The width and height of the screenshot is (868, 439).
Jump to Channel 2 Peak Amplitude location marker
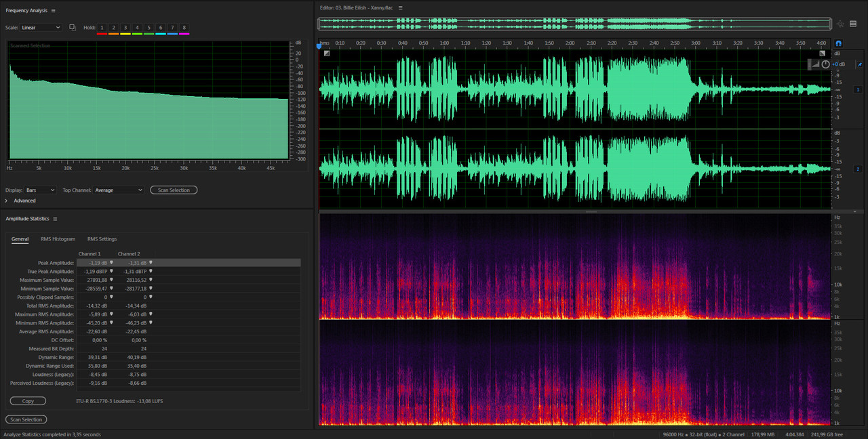[151, 262]
